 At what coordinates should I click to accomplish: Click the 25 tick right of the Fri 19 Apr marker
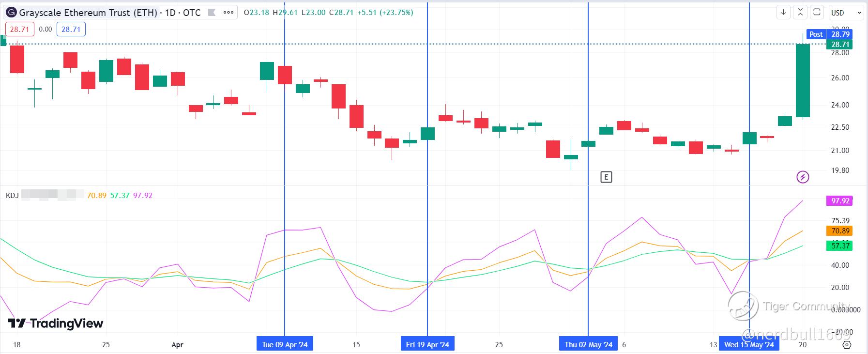499,345
